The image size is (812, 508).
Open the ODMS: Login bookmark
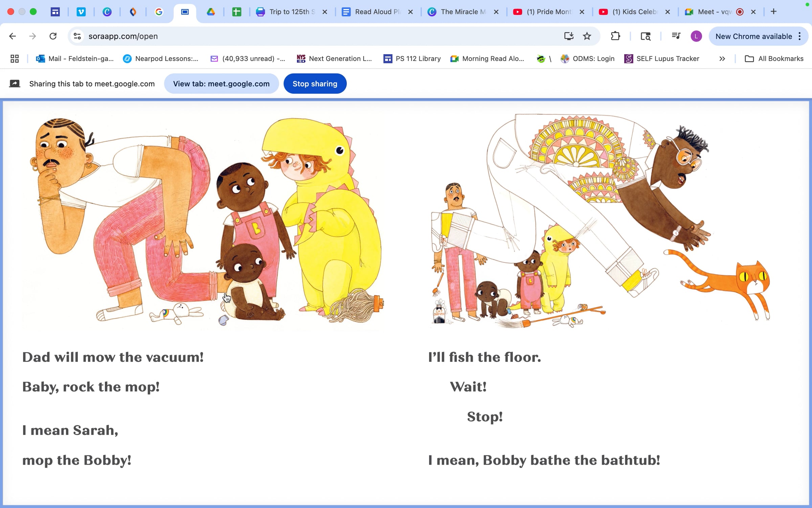pos(587,59)
